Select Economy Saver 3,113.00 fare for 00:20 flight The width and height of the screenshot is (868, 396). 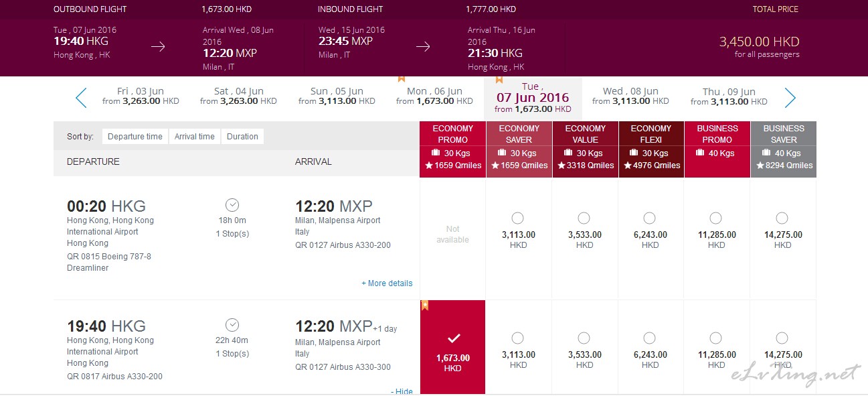click(x=517, y=218)
